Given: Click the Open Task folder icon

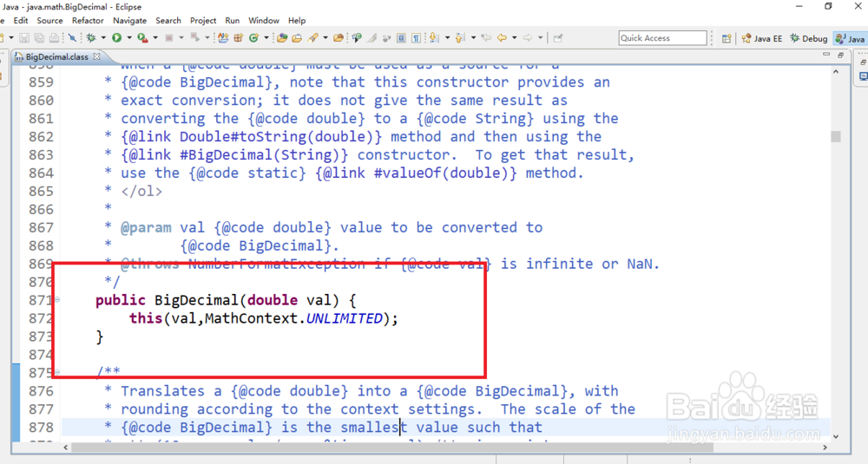Looking at the screenshot, I should pyautogui.click(x=297, y=37).
